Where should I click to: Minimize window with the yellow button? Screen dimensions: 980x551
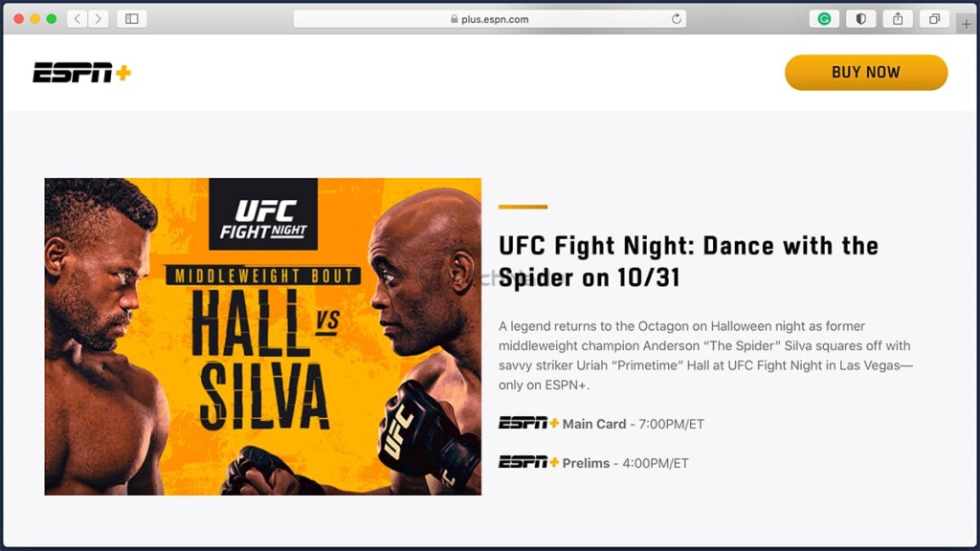pyautogui.click(x=35, y=19)
